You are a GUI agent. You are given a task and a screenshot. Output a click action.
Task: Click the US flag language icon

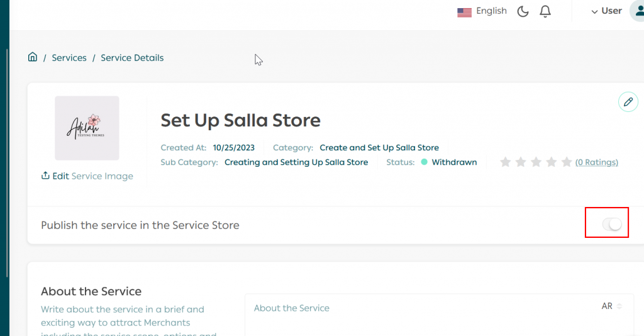point(464,12)
